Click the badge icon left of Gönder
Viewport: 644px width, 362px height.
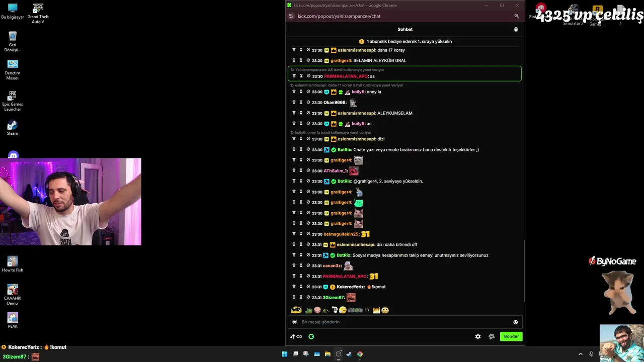492,336
